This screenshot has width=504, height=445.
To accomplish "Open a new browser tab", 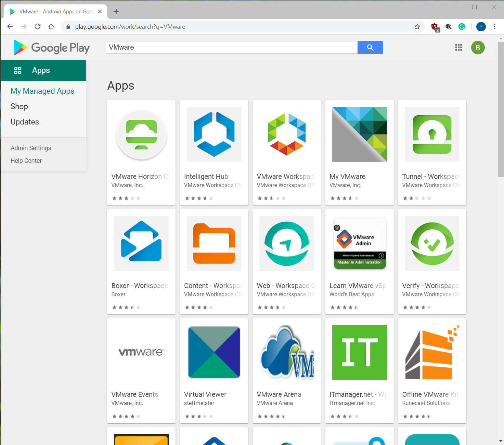I will [116, 12].
